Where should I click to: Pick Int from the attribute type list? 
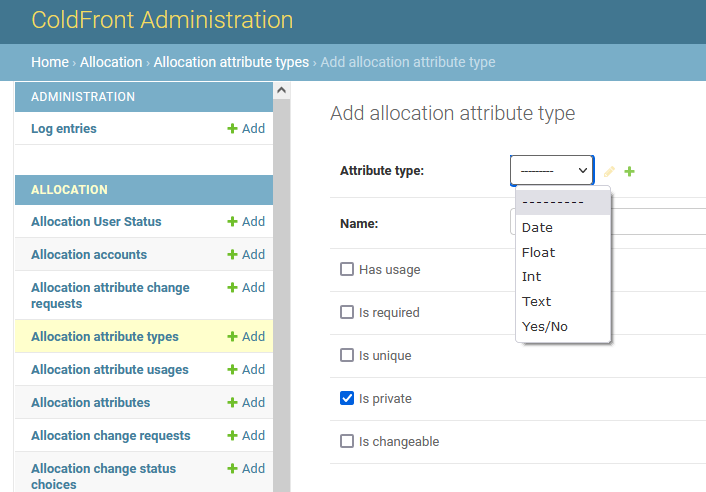pyautogui.click(x=563, y=276)
